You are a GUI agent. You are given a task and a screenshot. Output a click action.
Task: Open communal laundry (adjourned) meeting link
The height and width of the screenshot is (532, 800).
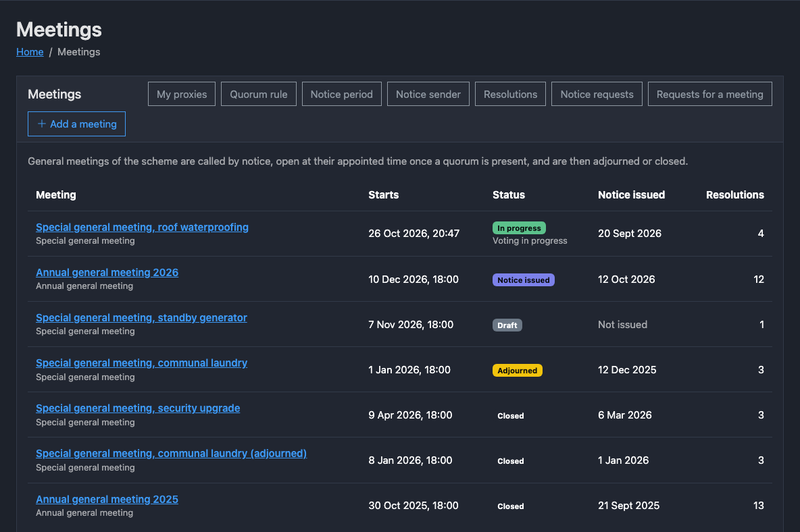coord(172,454)
